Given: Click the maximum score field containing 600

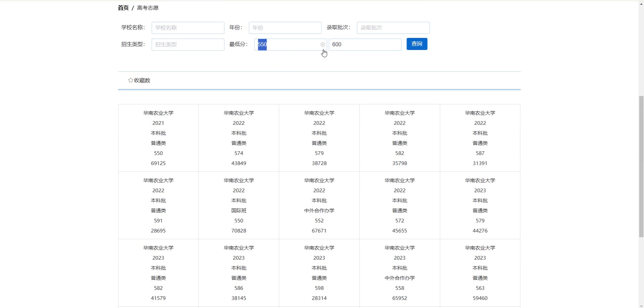Looking at the screenshot, I should (x=365, y=45).
